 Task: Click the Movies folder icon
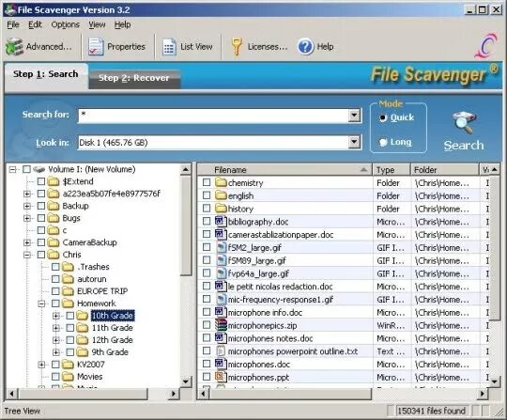pos(68,377)
